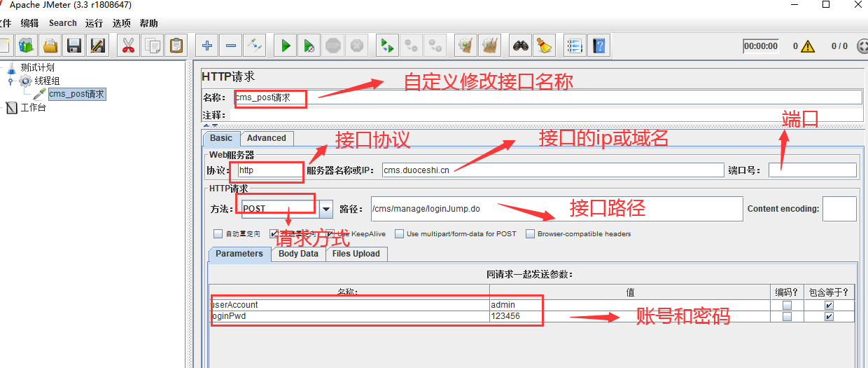Click the Open file folder icon
868x368 pixels.
point(50,46)
